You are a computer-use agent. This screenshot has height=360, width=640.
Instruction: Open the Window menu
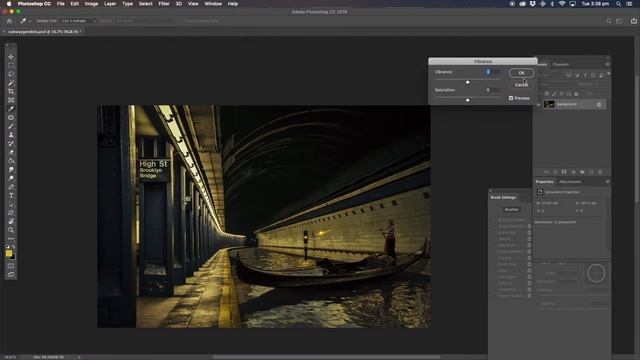[x=213, y=4]
